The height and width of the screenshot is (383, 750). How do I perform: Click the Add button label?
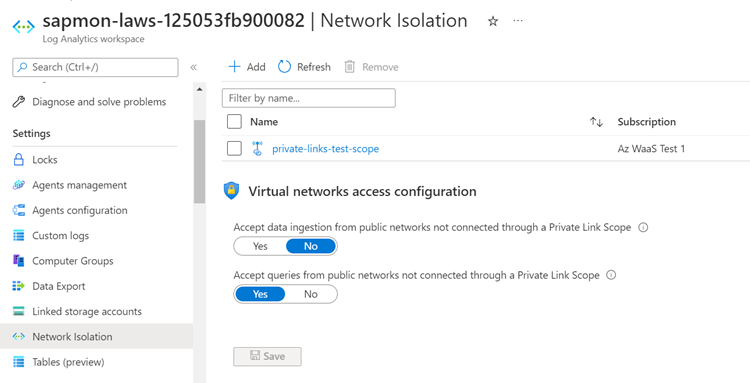[256, 67]
